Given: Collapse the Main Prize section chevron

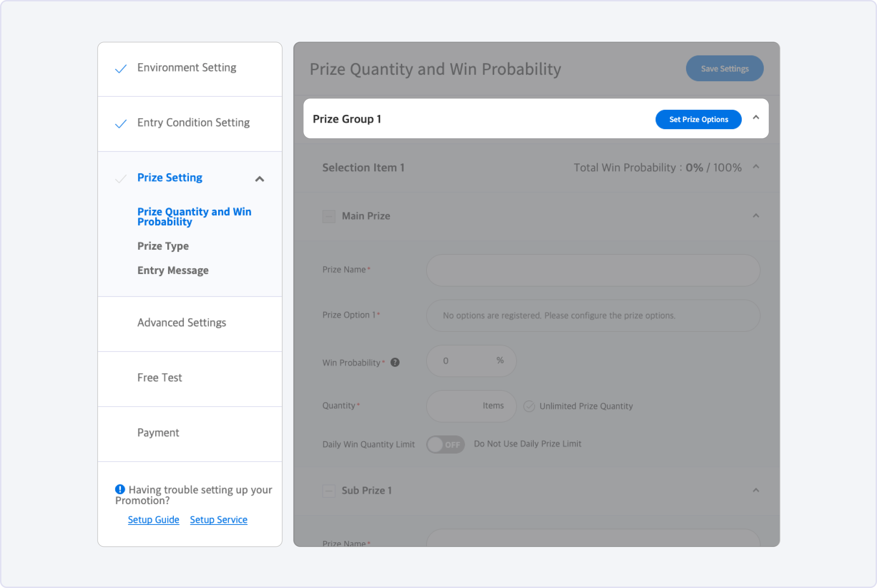Looking at the screenshot, I should point(756,216).
